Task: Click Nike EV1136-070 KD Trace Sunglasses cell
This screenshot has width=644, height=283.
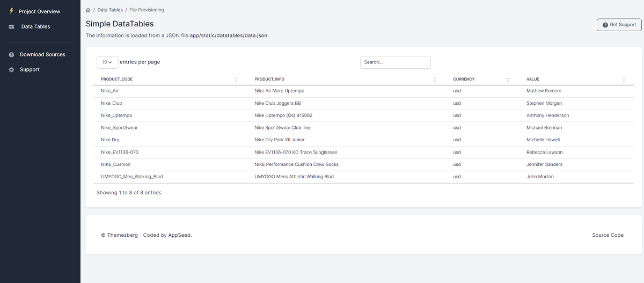Action: [296, 152]
